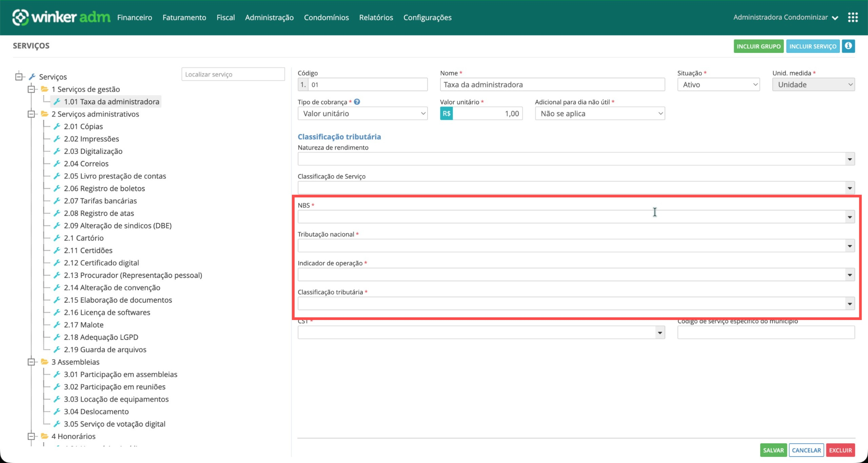The width and height of the screenshot is (868, 463).
Task: Collapse the root Serviços tree node
Action: pyautogui.click(x=19, y=77)
